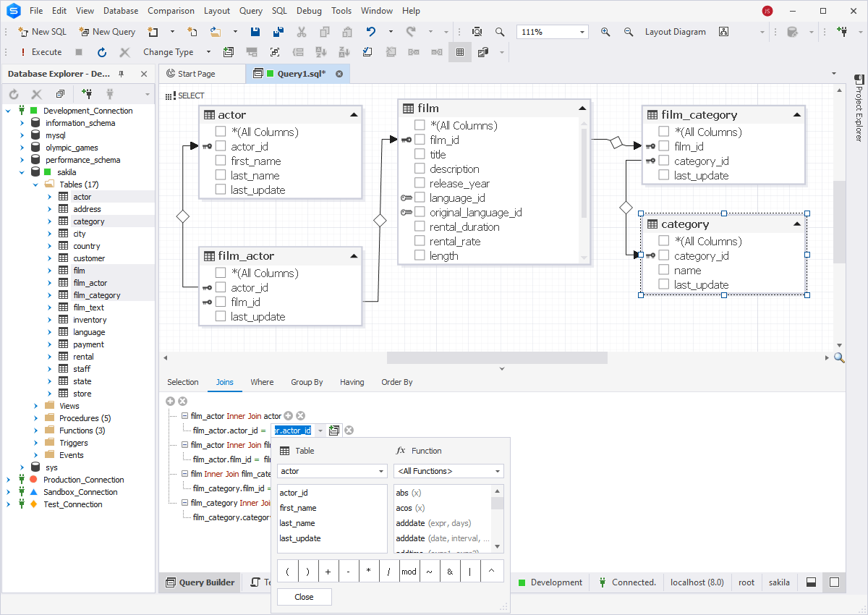Click the New Connection plug icon in Database Explorer

pyautogui.click(x=87, y=94)
